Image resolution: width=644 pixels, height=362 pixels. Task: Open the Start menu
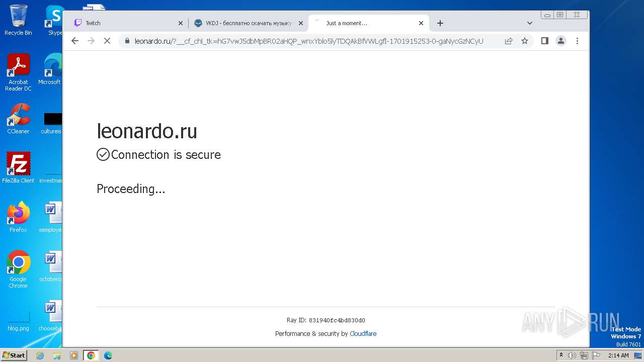14,355
